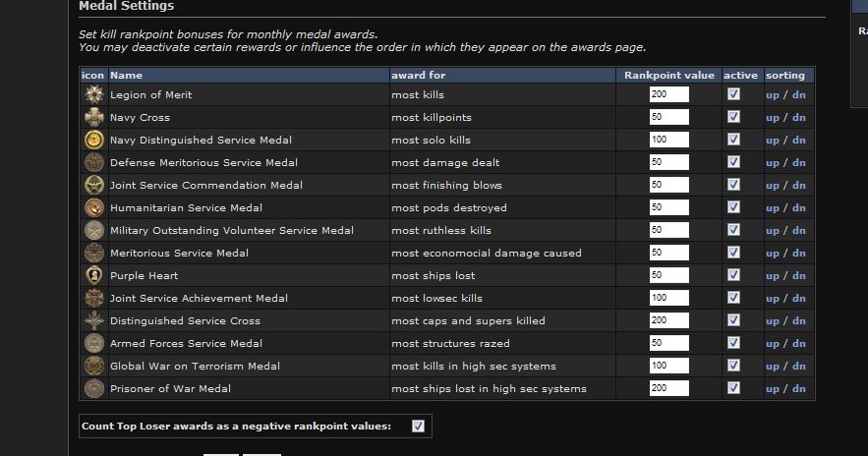
Task: Edit rankpoint value for most solo kills
Action: point(668,140)
